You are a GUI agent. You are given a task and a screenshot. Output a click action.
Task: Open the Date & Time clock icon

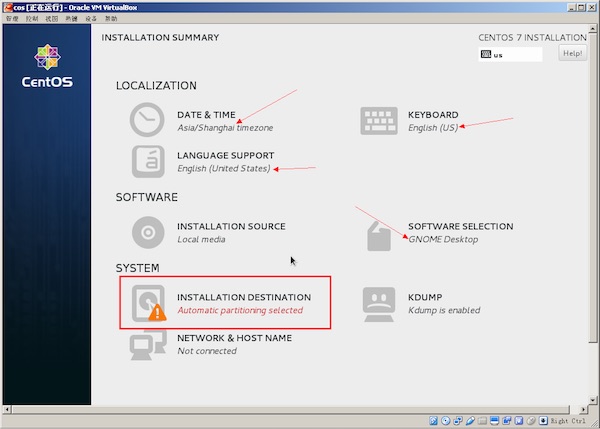pyautogui.click(x=146, y=120)
